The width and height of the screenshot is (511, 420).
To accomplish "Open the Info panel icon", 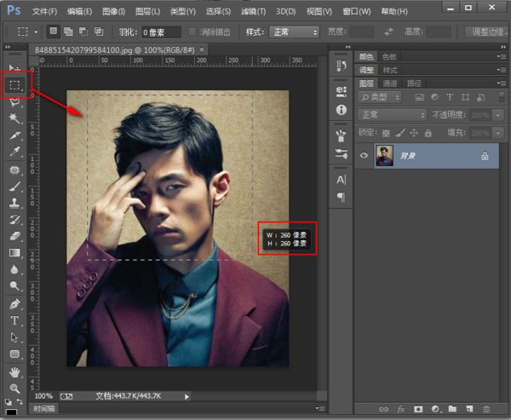I will pyautogui.click(x=341, y=110).
